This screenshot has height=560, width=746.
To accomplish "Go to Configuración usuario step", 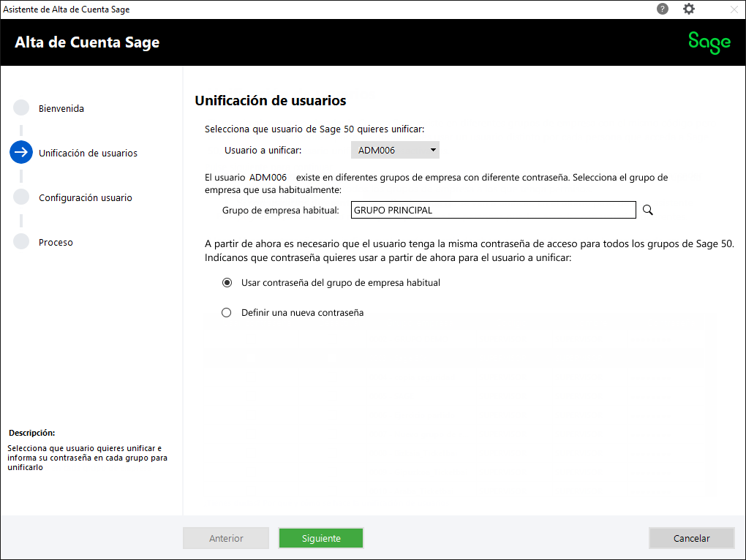I will [x=85, y=198].
